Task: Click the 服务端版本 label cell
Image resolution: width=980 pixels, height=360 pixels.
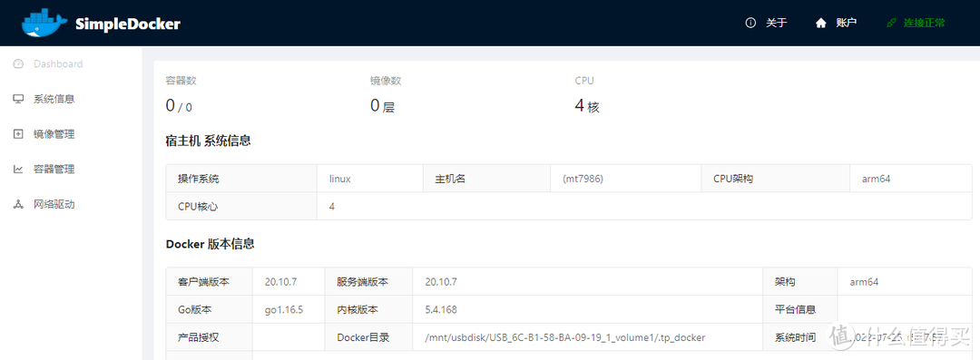Action: coord(368,282)
